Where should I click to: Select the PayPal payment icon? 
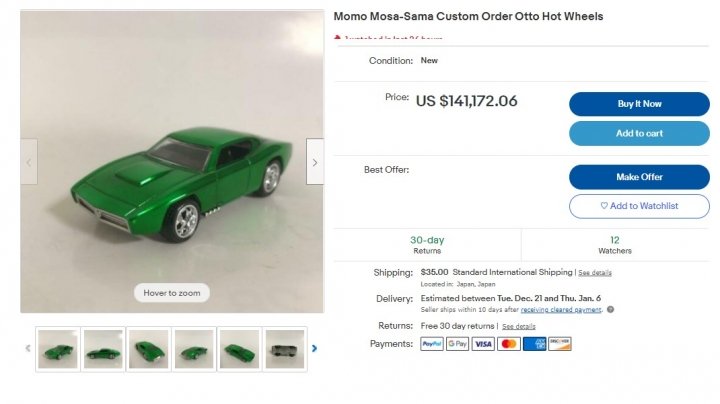(x=432, y=344)
